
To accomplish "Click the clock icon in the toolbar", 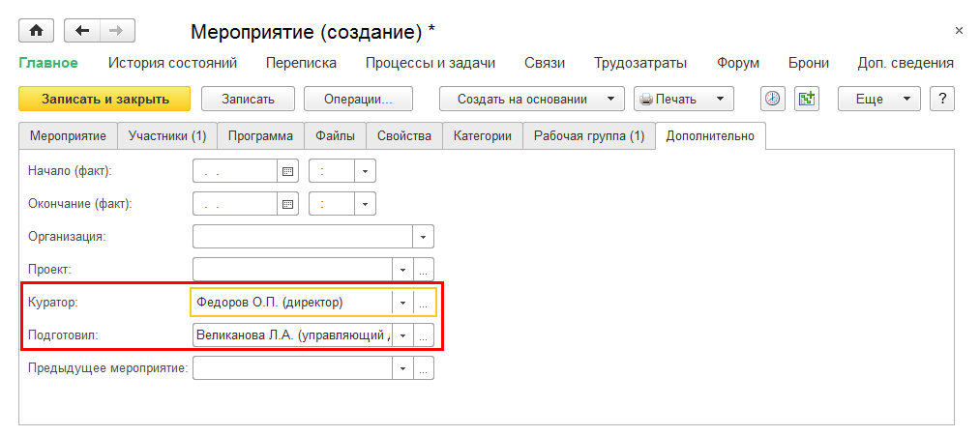I will [x=772, y=99].
